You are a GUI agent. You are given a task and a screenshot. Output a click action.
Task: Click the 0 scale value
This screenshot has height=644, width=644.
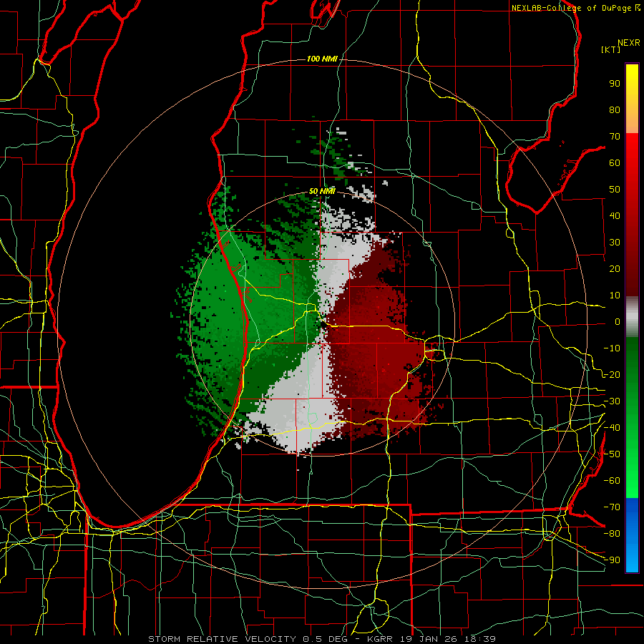point(618,321)
